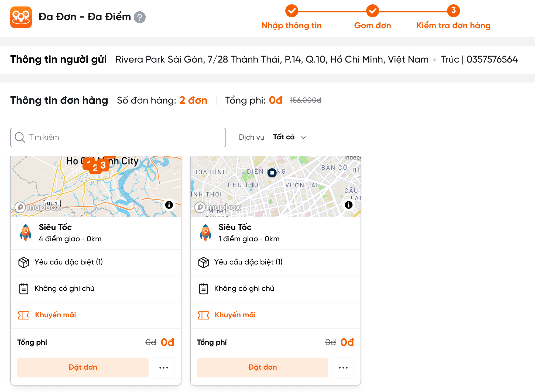Click first order's promotion coupon icon
Image resolution: width=535 pixels, height=392 pixels.
[x=24, y=315]
